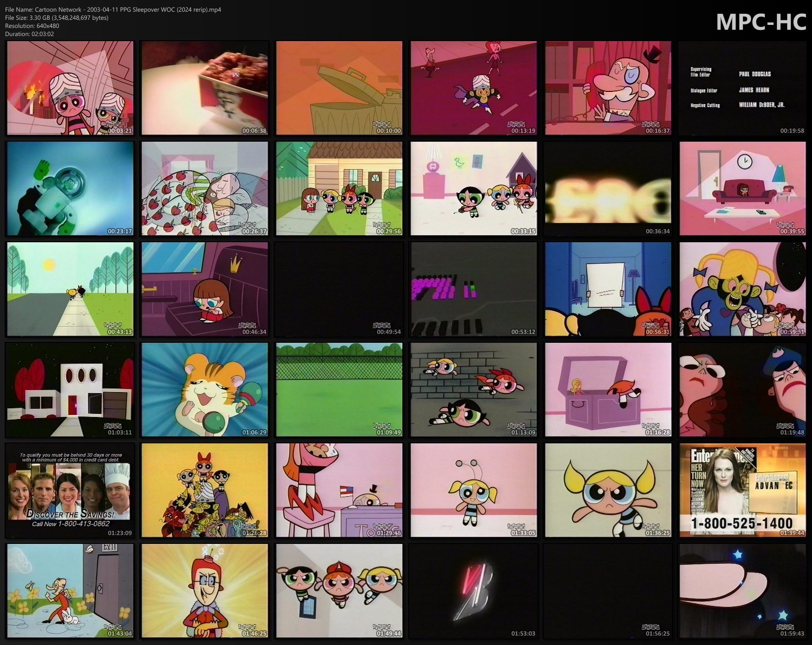
Task: Select the three girls close-up frame 01:49:44
Action: (x=339, y=591)
